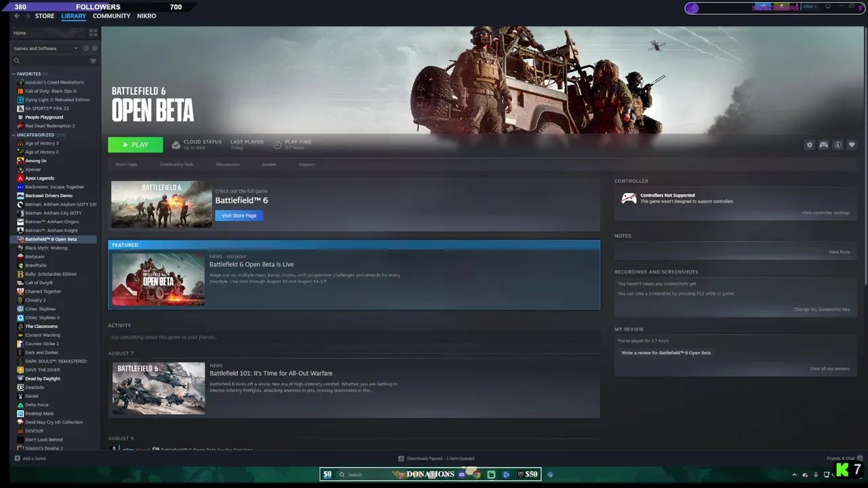868x488 pixels.
Task: Click the page vertical scrollbar
Action: click(x=865, y=156)
